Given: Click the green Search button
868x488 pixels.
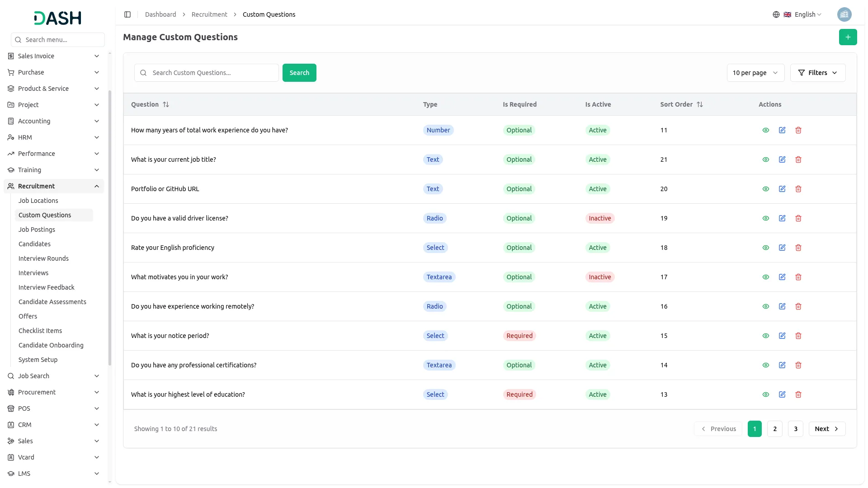Looking at the screenshot, I should 299,73.
